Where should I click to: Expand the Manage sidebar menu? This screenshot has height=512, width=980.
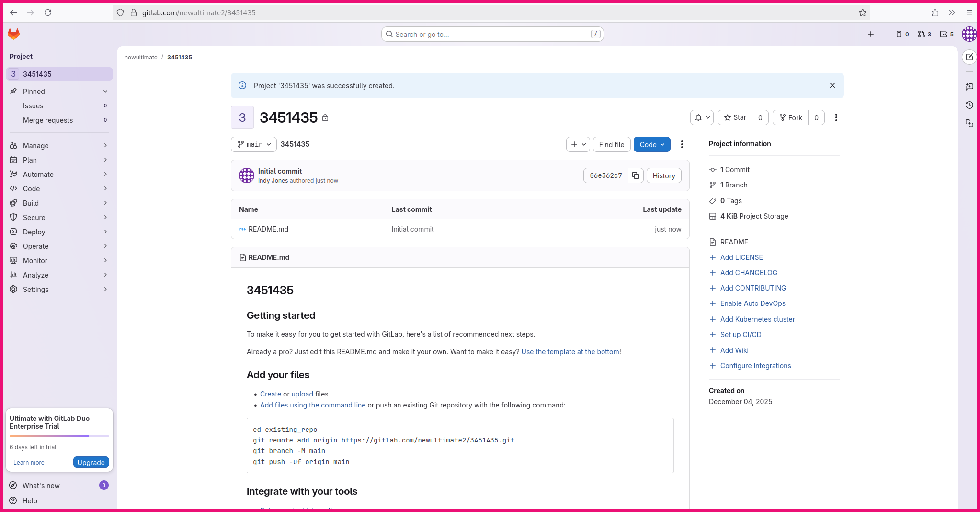[59, 145]
